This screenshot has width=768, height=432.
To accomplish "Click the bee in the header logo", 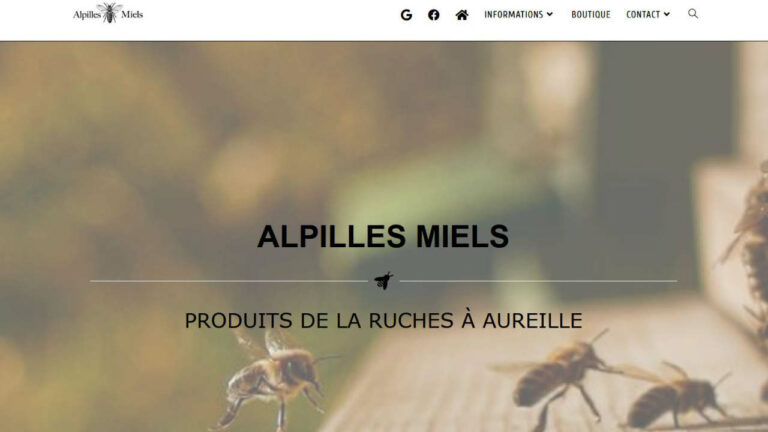I will 110,13.
